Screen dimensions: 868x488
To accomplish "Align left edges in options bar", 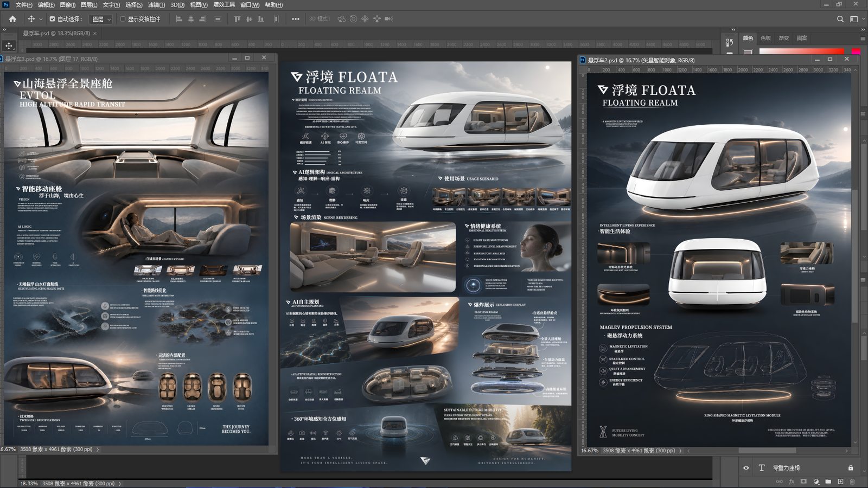I will [x=179, y=19].
